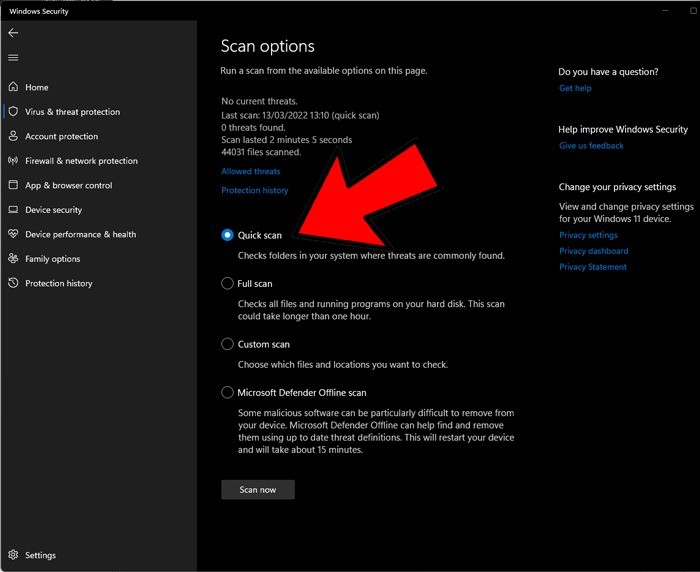Click 'Help improve Windows Security' heading
700x572 pixels.
coord(623,129)
